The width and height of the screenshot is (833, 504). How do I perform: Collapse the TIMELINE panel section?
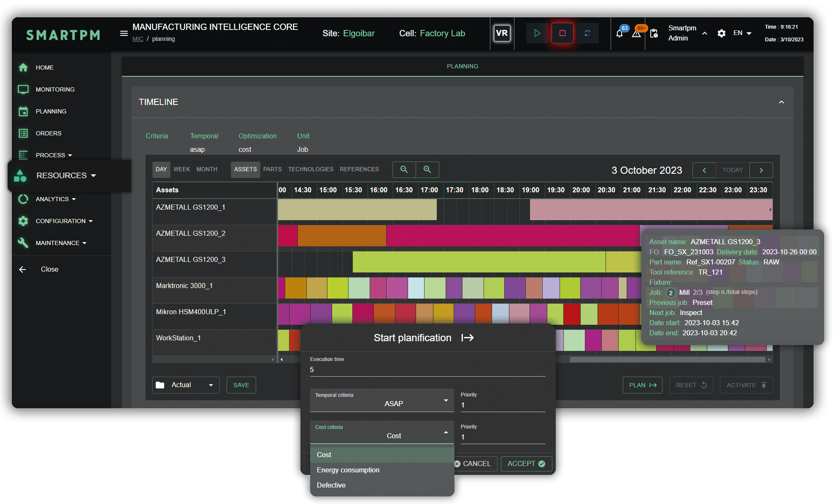click(782, 102)
